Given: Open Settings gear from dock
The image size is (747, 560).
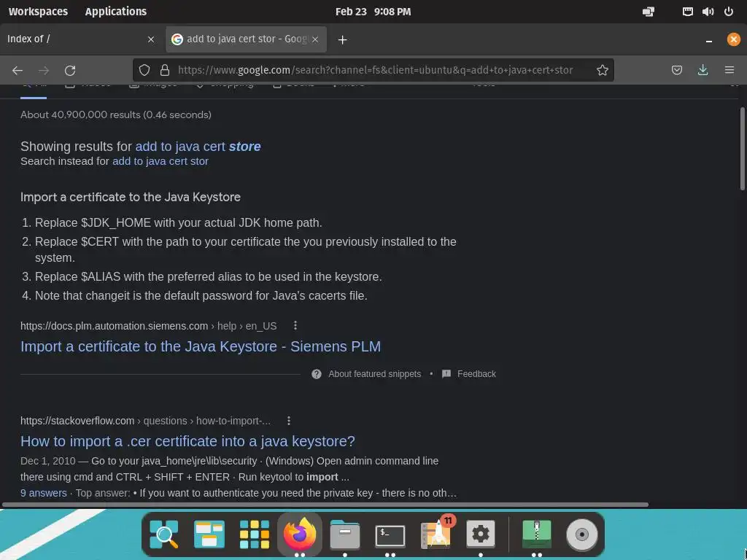Looking at the screenshot, I should pos(480,534).
